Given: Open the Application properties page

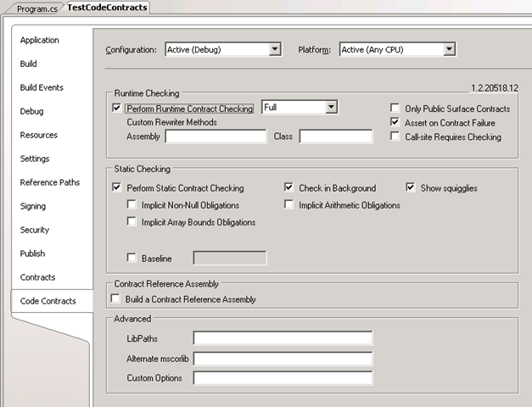Looking at the screenshot, I should [x=39, y=40].
